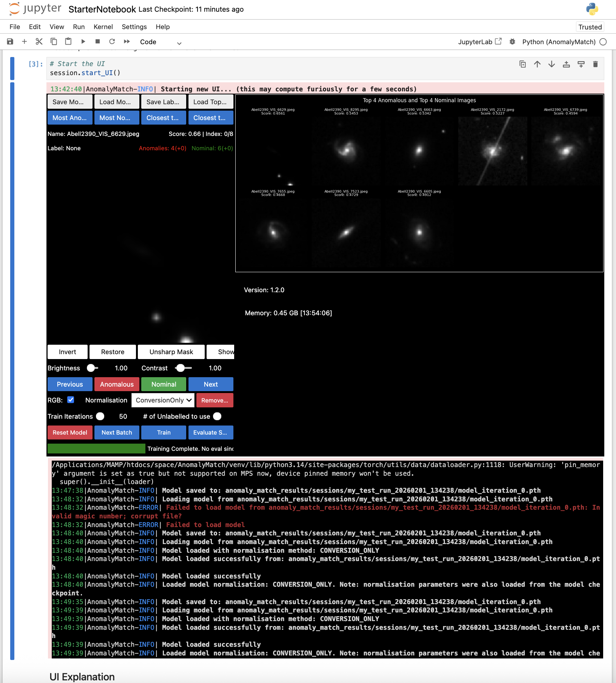Viewport: 616px width, 683px height.
Task: Open the cell type Code dropdown
Action: point(161,42)
